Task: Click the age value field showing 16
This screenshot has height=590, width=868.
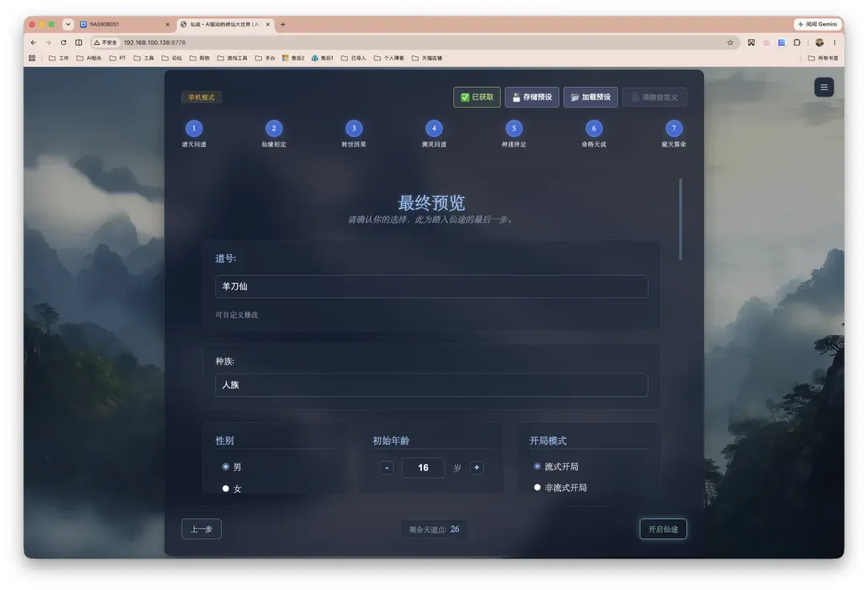Action: pyautogui.click(x=423, y=469)
